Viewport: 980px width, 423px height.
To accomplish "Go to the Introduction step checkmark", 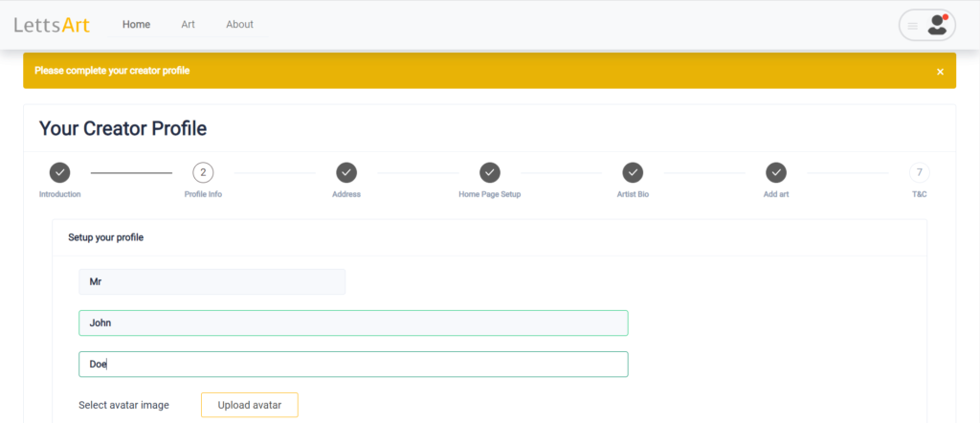I will point(59,172).
